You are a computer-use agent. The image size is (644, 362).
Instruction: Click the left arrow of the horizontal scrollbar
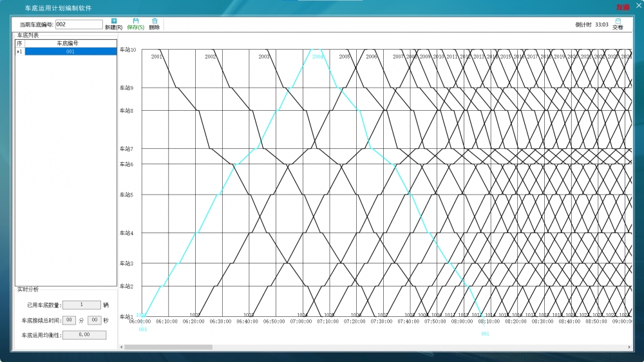(122, 347)
